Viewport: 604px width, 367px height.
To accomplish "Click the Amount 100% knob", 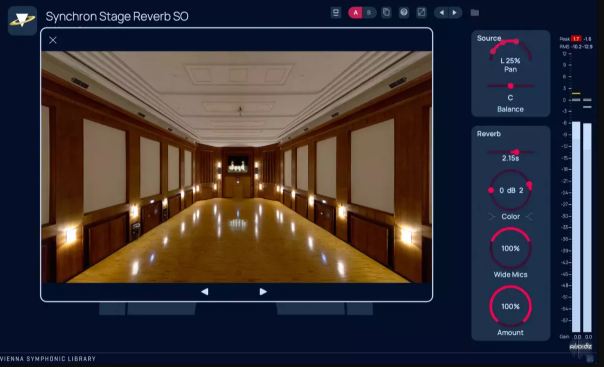I will (510, 307).
